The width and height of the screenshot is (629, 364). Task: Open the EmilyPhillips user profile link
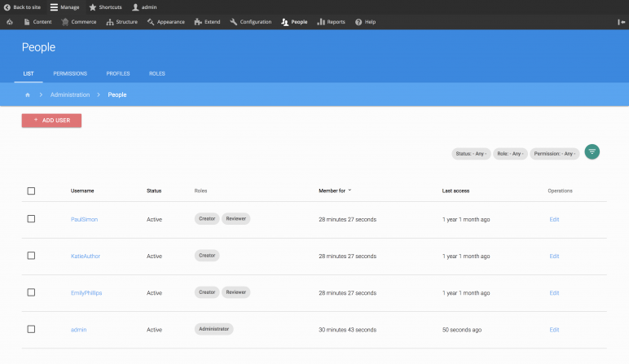point(86,292)
